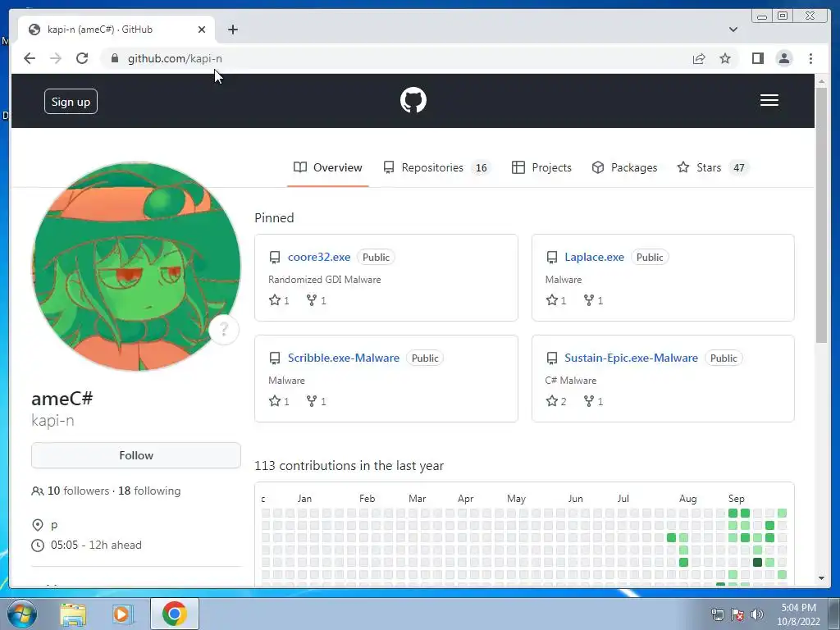Open the Packages tab

click(x=624, y=167)
